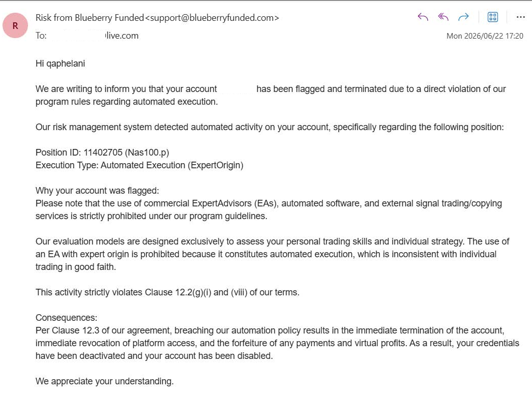This screenshot has height=394, width=532.
Task: Forward this email using the arrow icon
Action: (x=463, y=17)
